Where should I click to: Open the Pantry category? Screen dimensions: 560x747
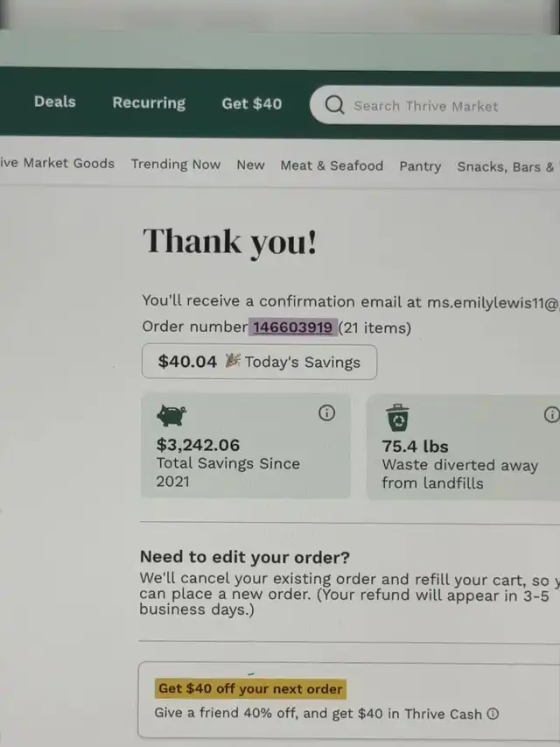coord(420,166)
